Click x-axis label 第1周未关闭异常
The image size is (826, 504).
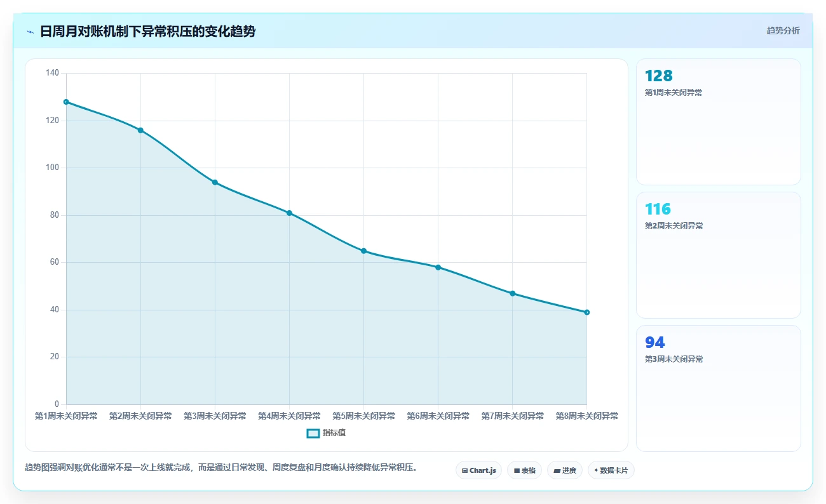pyautogui.click(x=66, y=416)
